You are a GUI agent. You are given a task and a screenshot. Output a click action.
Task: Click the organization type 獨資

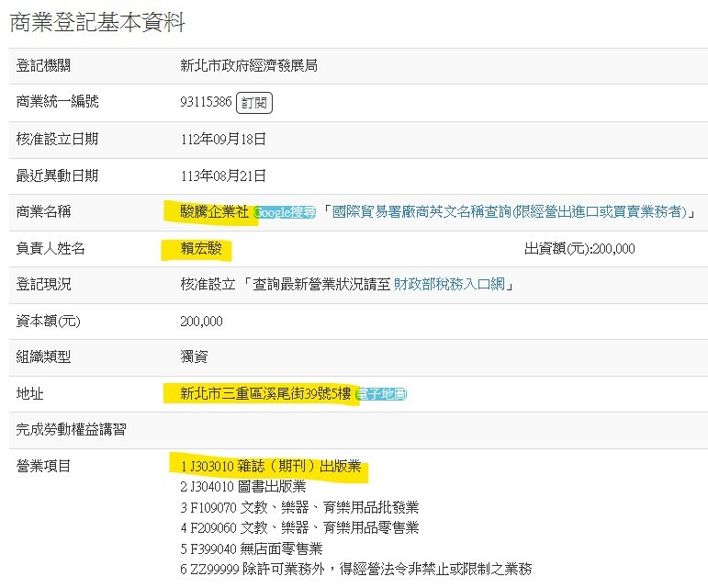pos(194,356)
